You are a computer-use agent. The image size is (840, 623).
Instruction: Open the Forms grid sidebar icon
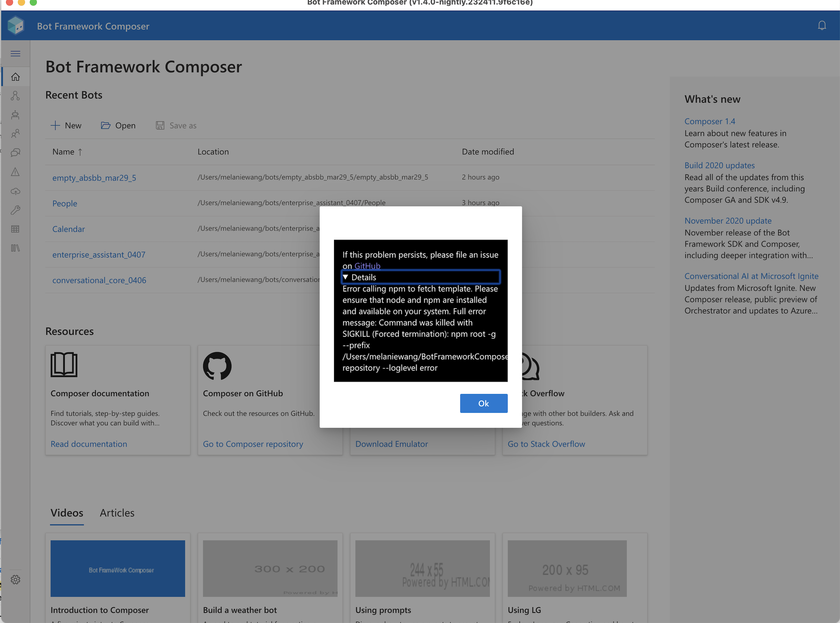(x=15, y=229)
